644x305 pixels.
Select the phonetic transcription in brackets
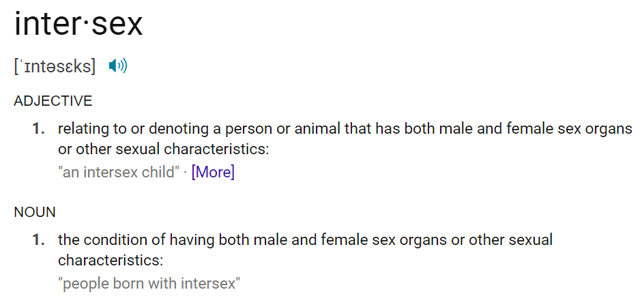pyautogui.click(x=55, y=66)
